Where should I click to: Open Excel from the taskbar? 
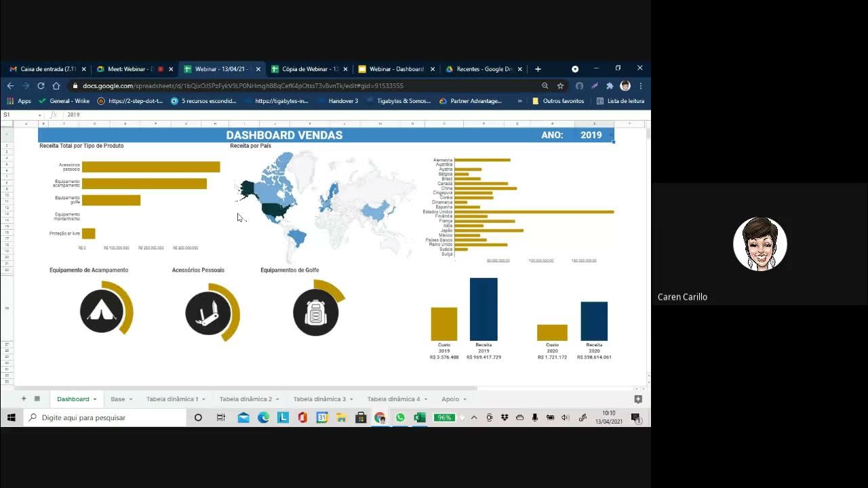point(420,418)
